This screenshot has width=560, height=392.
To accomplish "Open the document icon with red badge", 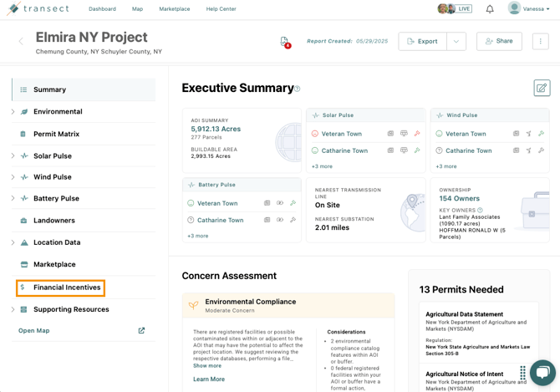I will coord(285,42).
